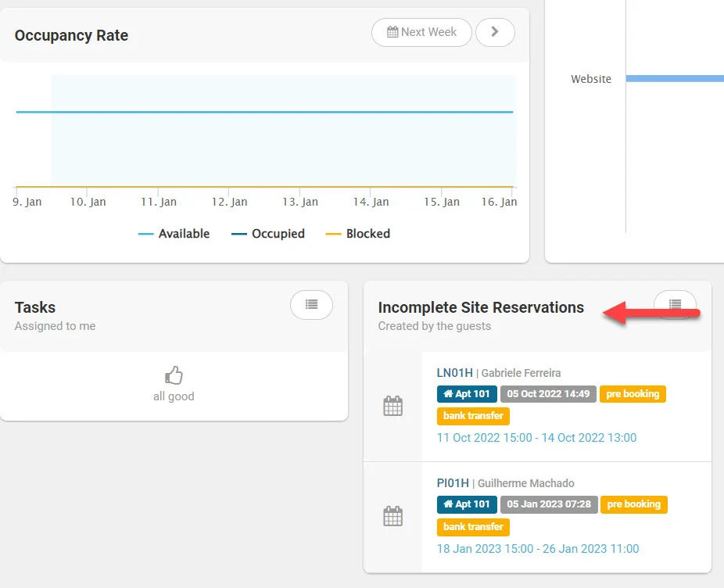Click the 16. Jan axis label
724x588 pixels.
(499, 202)
